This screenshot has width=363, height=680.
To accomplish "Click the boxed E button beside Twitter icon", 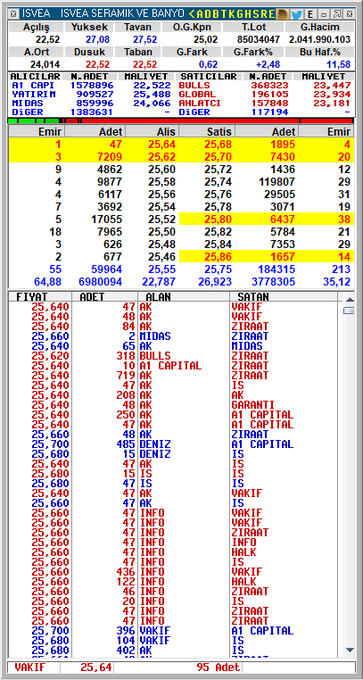I will click(x=311, y=14).
